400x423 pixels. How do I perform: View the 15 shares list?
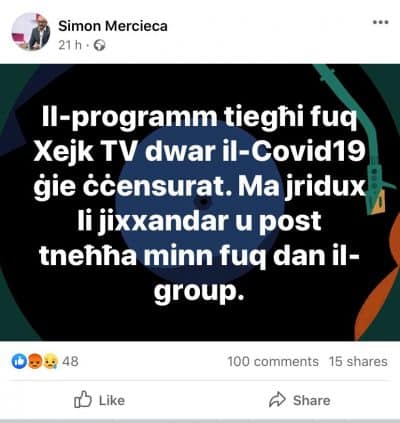pyautogui.click(x=358, y=361)
